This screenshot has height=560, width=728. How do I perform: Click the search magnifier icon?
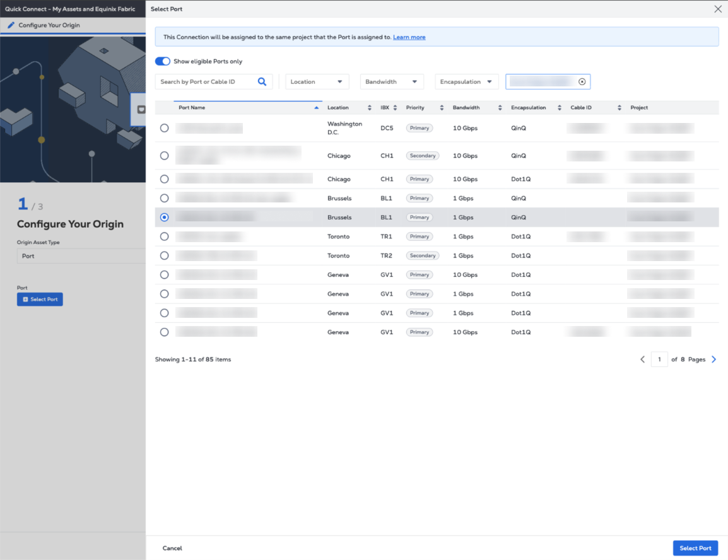coord(262,81)
